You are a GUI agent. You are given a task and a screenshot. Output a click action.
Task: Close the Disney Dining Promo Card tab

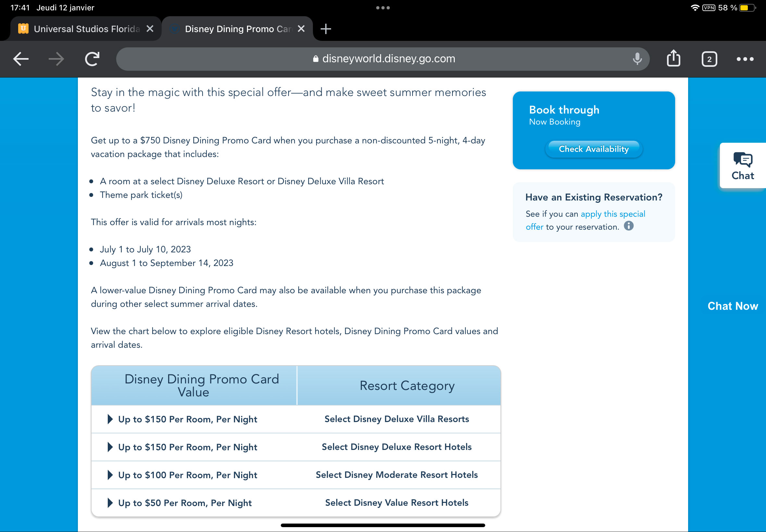(x=301, y=29)
